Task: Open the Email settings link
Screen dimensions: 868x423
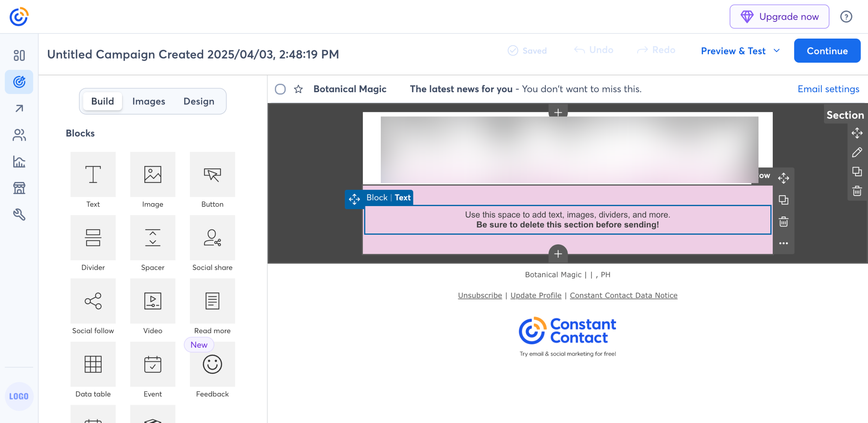Action: coord(828,89)
